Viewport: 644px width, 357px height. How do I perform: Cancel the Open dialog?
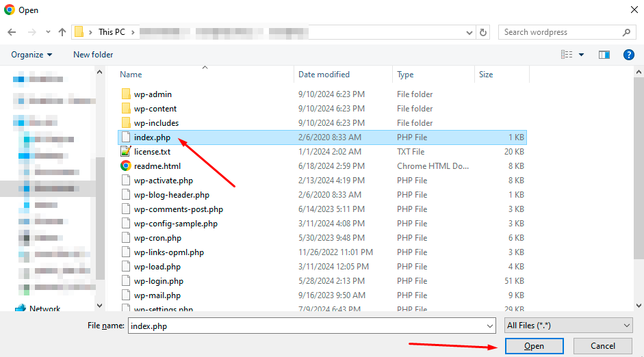tap(602, 346)
